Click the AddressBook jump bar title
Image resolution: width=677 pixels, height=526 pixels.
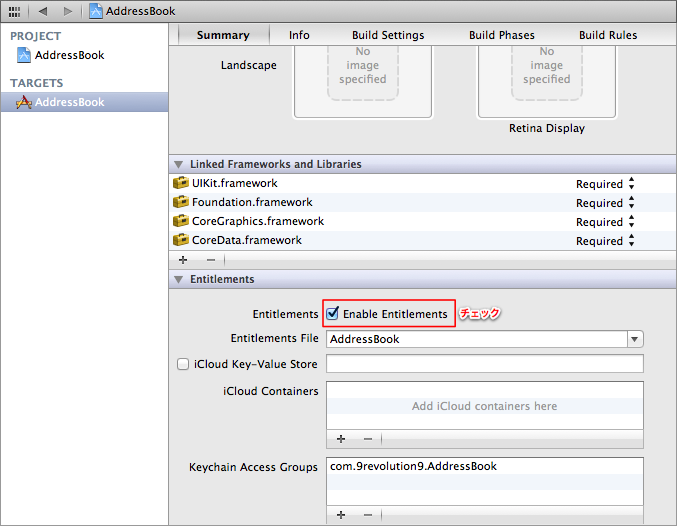click(x=141, y=11)
